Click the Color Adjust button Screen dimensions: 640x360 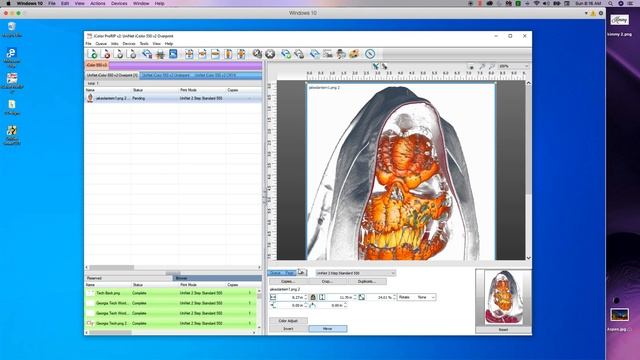tap(288, 321)
